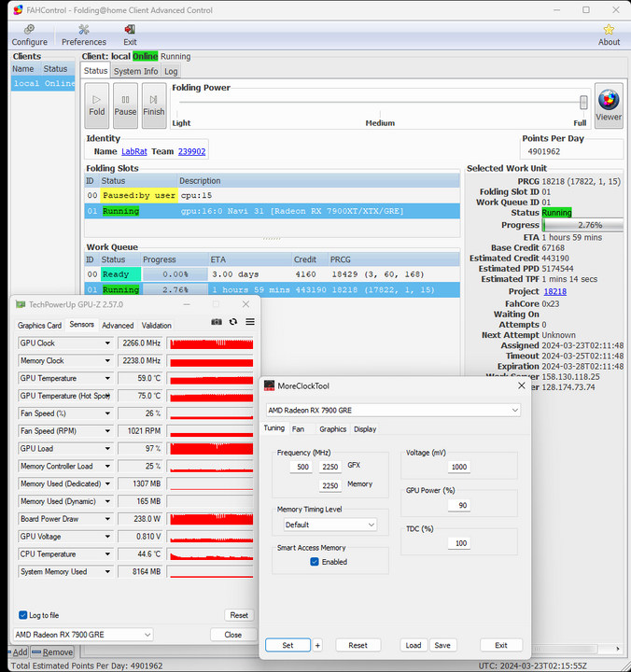Screen dimensions: 631x672
Task: Pause folding with the Pause button
Action: [125, 105]
